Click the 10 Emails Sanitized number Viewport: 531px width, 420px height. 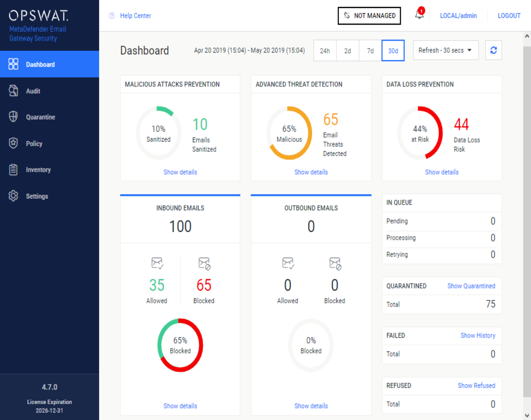pyautogui.click(x=200, y=124)
